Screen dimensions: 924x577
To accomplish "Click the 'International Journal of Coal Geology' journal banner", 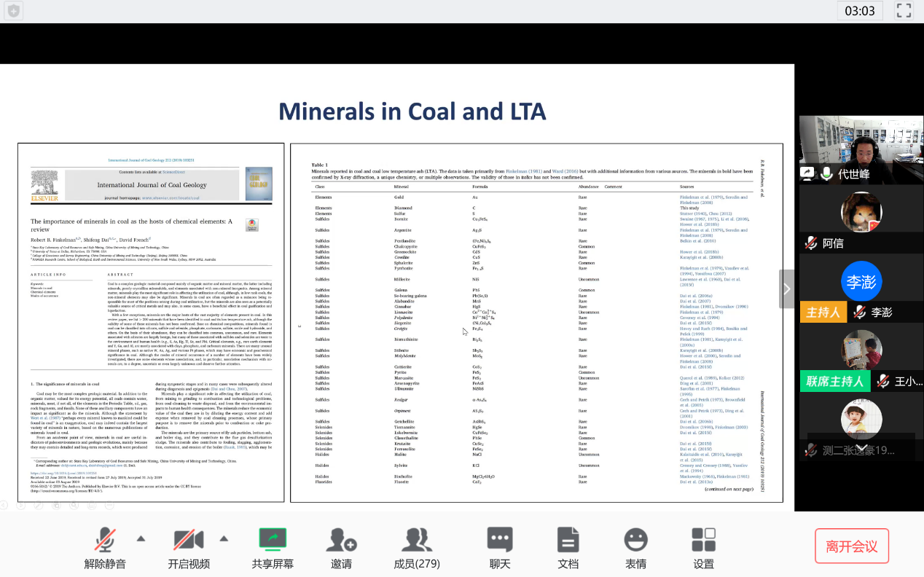I will tap(152, 185).
